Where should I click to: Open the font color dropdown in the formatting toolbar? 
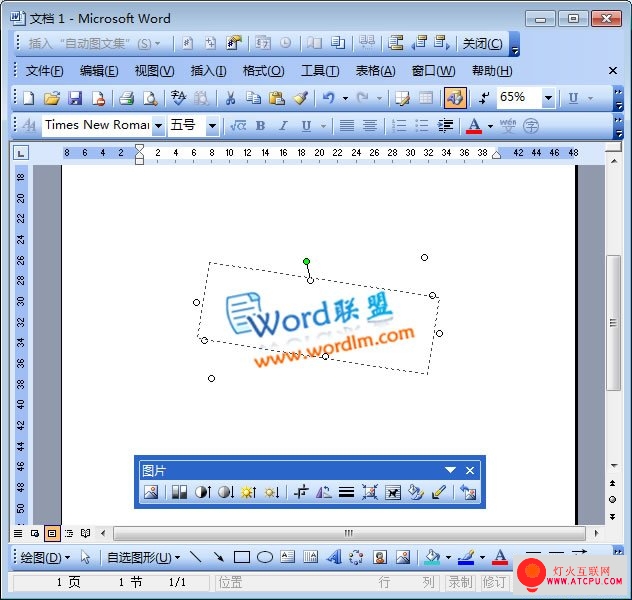pyautogui.click(x=490, y=126)
